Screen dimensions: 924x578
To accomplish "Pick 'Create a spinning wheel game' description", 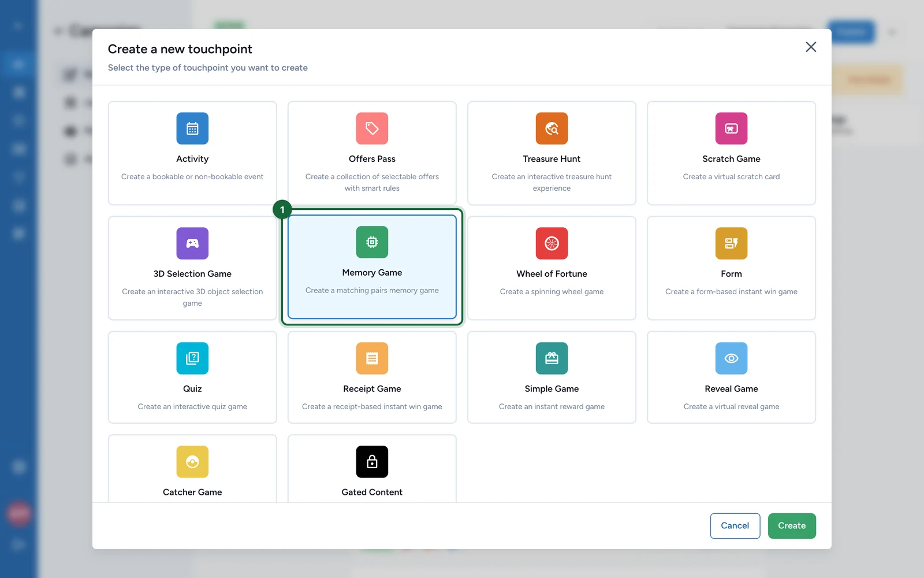I will (x=552, y=292).
